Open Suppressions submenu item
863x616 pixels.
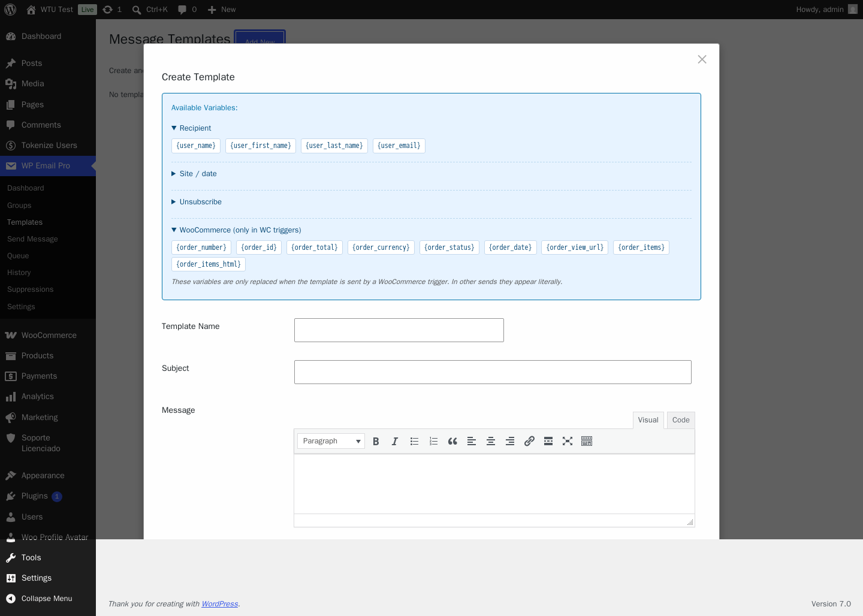tap(48, 289)
